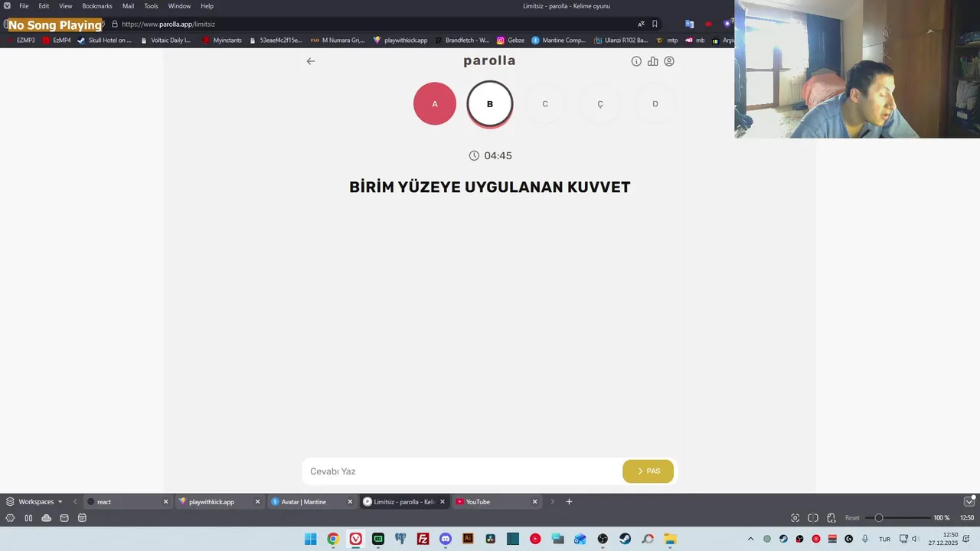Open the Gebze bookmark

[x=511, y=41]
